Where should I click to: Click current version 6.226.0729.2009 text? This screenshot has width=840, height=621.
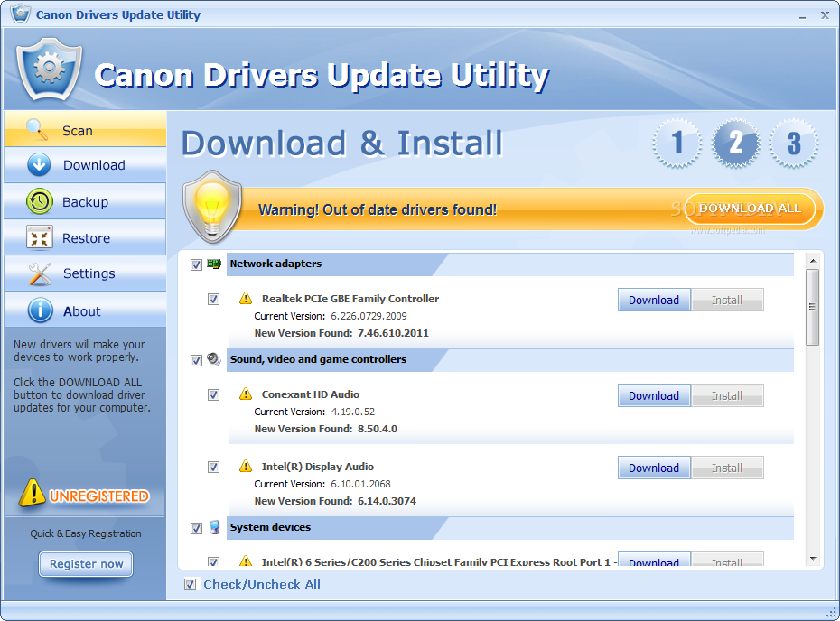click(x=369, y=316)
